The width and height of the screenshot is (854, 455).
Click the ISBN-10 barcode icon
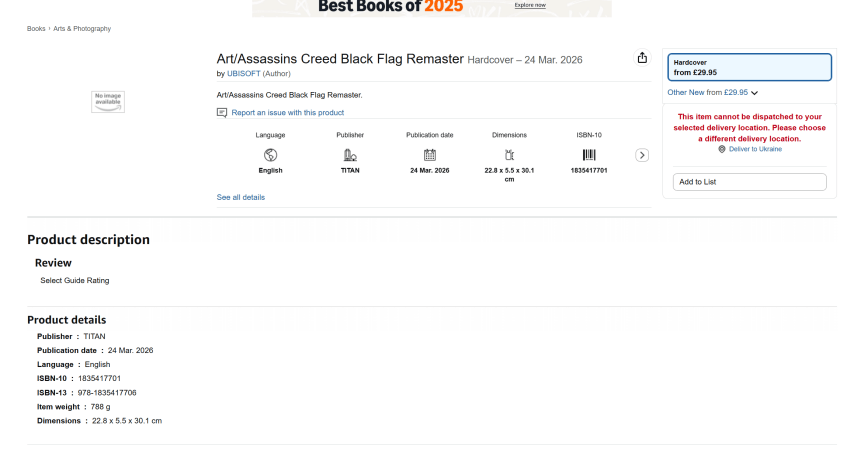(589, 155)
